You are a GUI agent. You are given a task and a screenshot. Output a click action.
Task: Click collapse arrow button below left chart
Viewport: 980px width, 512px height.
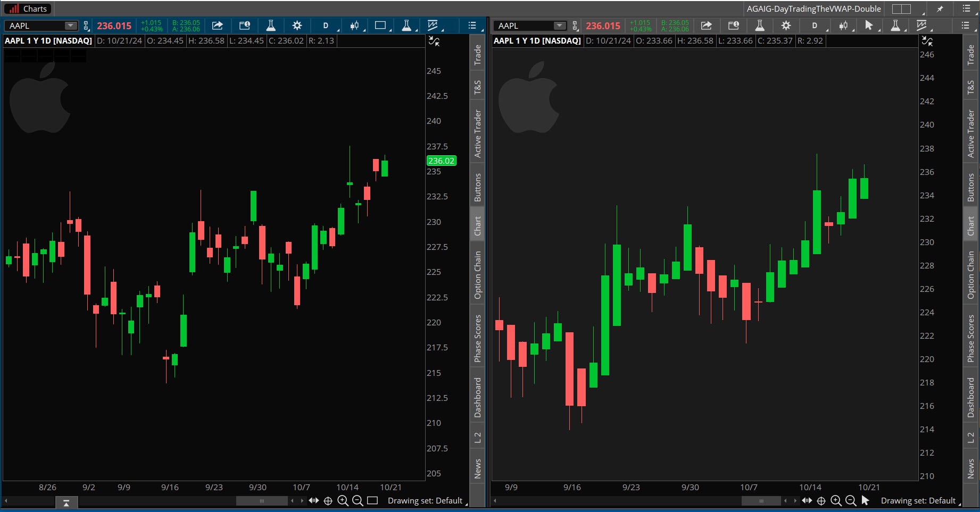(x=66, y=503)
